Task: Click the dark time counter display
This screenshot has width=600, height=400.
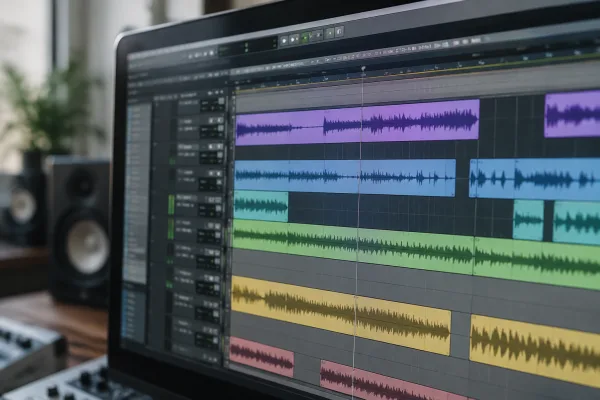Action: point(248,48)
